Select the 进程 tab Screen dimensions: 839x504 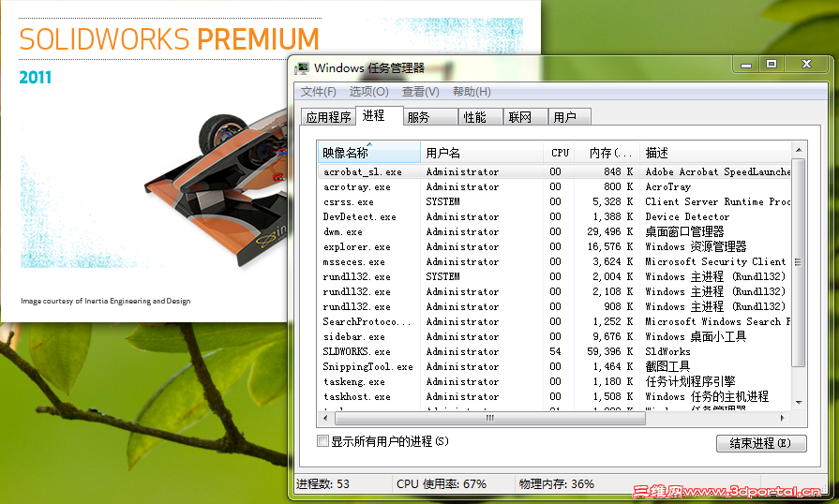coord(379,115)
